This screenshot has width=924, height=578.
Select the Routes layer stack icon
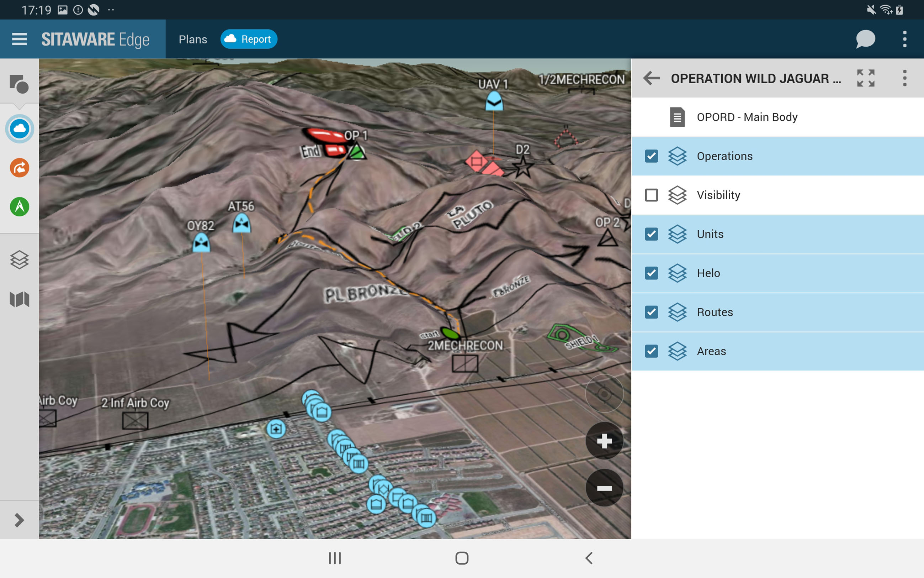(x=677, y=312)
